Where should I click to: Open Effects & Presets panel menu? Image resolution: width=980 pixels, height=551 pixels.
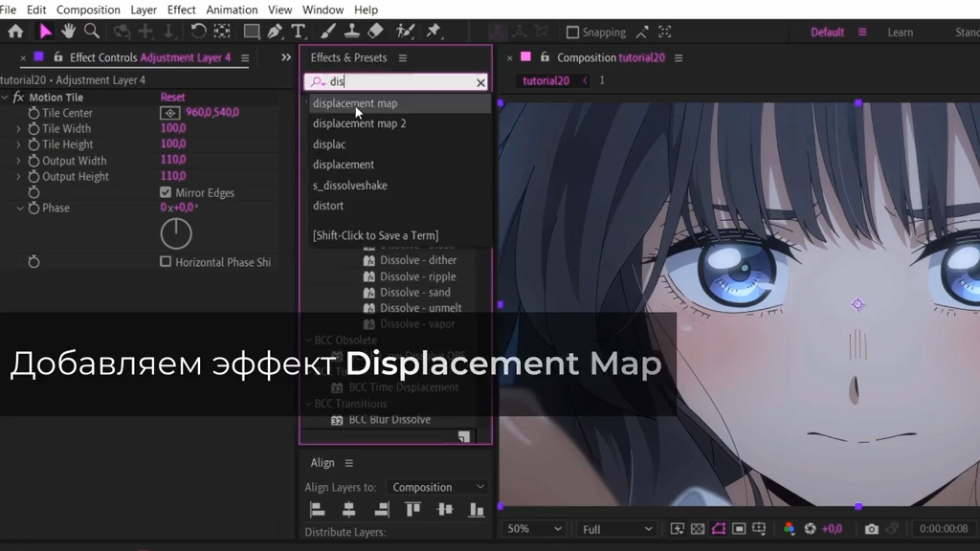pyautogui.click(x=403, y=57)
